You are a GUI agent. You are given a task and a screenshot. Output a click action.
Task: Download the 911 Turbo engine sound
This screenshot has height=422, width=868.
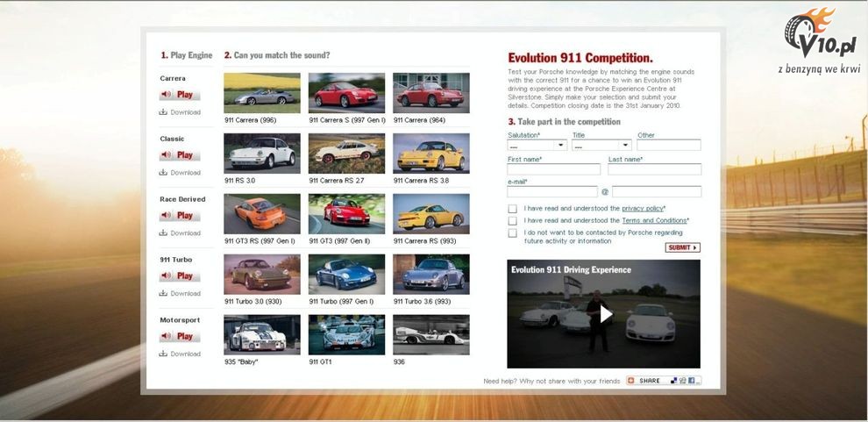click(x=180, y=293)
